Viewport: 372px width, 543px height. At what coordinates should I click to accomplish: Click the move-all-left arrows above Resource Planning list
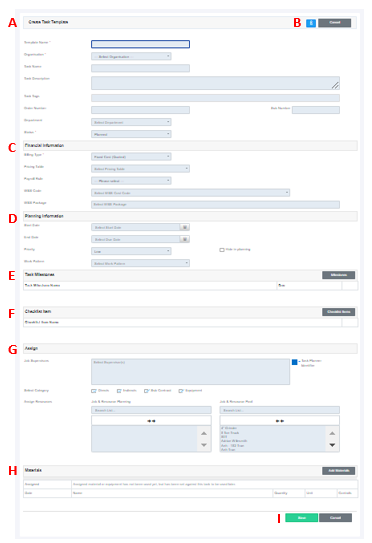tap(151, 421)
